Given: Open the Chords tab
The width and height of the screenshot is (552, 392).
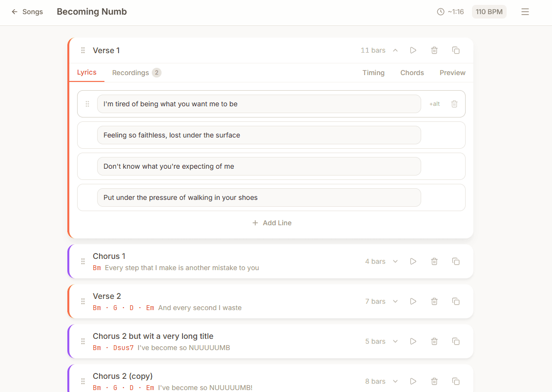Looking at the screenshot, I should [412, 72].
